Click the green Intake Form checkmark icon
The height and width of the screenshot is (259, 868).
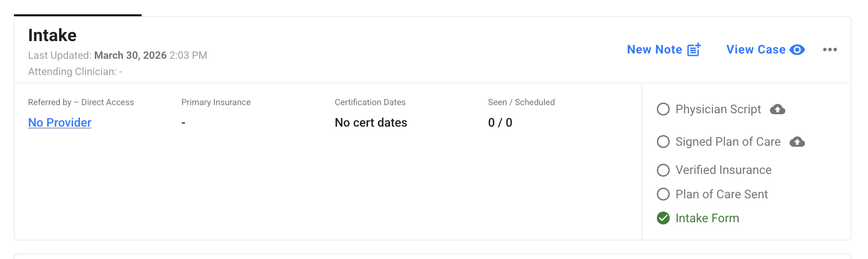(663, 218)
